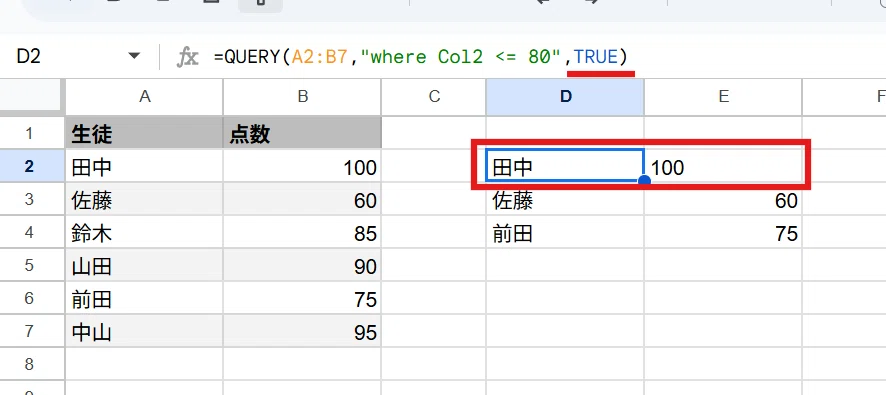This screenshot has height=395, width=886.
Task: Select column C header
Action: point(434,97)
